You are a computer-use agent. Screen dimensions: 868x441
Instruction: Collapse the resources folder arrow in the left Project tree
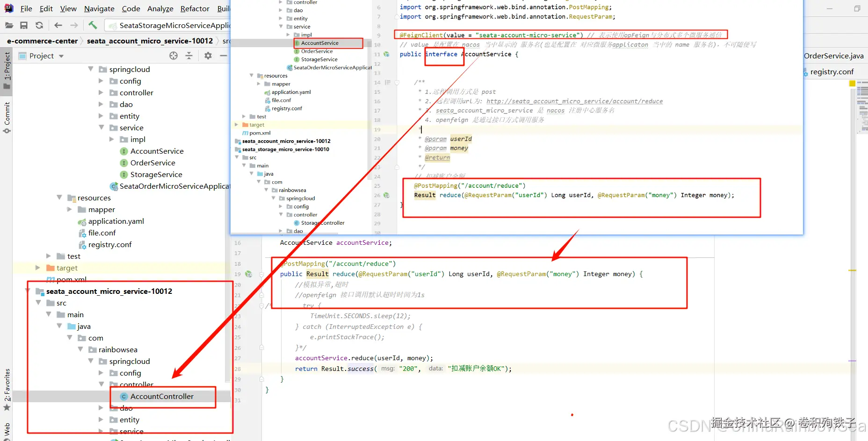59,198
